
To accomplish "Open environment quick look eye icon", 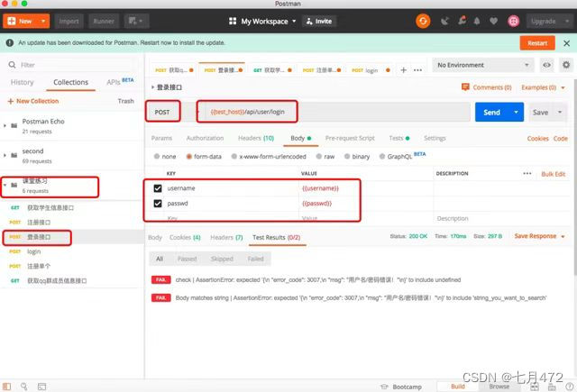I will pyautogui.click(x=547, y=65).
